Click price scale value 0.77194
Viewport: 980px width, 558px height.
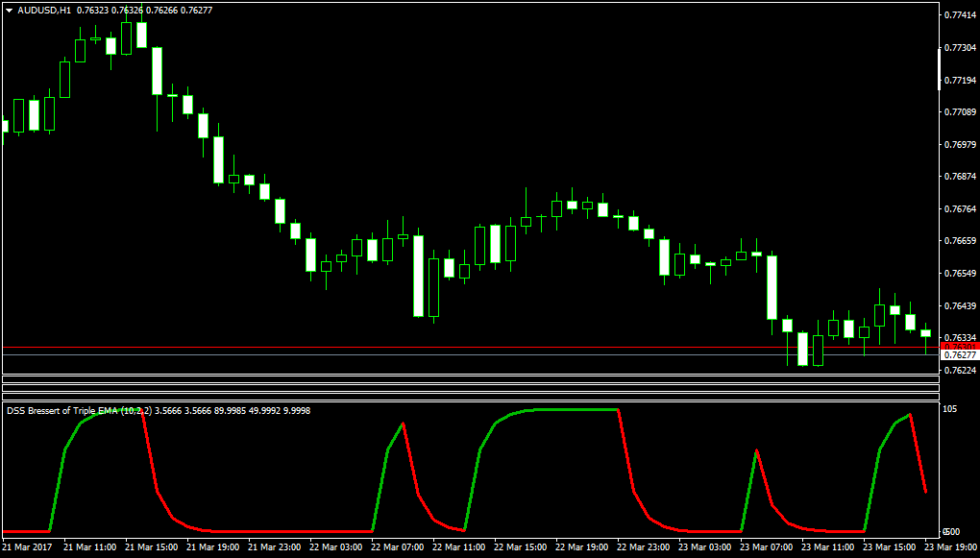960,80
